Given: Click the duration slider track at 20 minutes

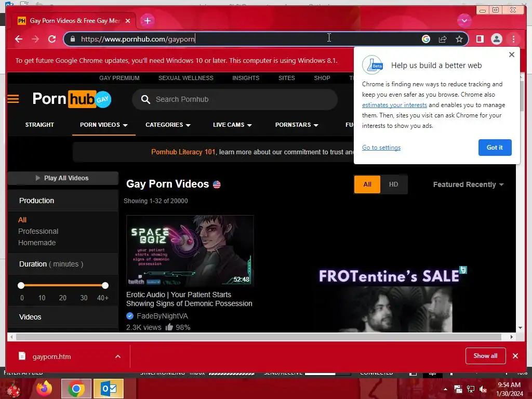Looking at the screenshot, I should tap(63, 285).
